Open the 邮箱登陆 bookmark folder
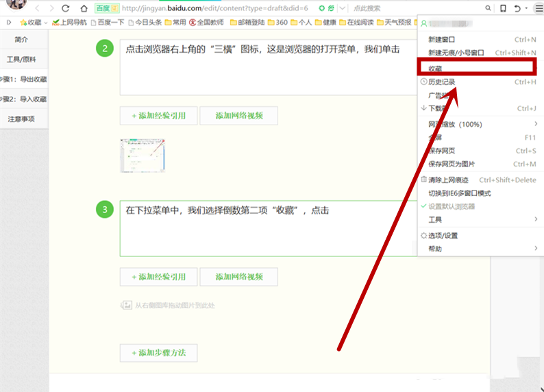544x392 pixels. (x=247, y=23)
